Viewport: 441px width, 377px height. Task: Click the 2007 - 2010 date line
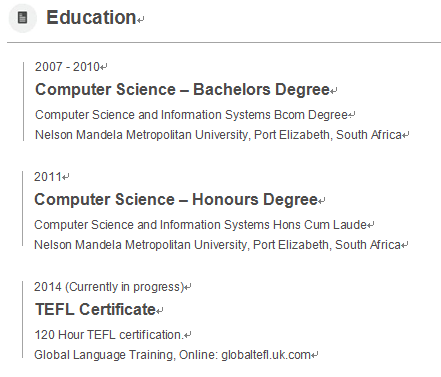tap(67, 67)
